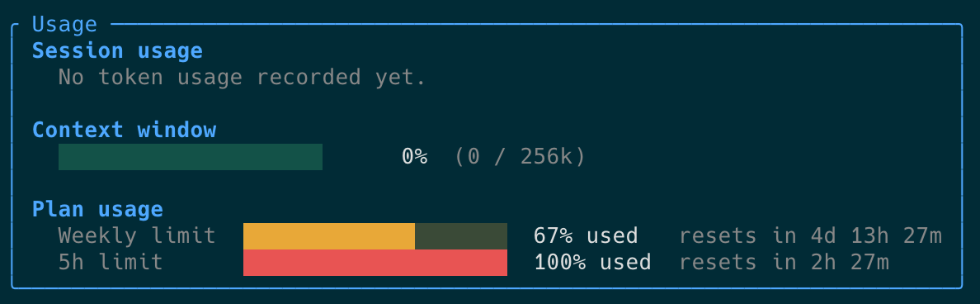Click the orange filled part of weekly bar
980x304 pixels.
[329, 235]
